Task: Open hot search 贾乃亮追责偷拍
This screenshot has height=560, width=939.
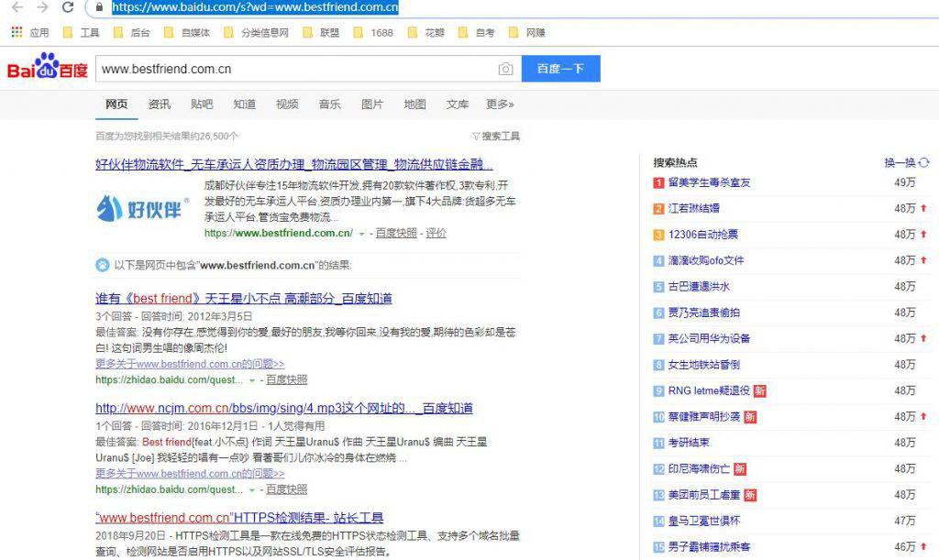Action: (703, 313)
